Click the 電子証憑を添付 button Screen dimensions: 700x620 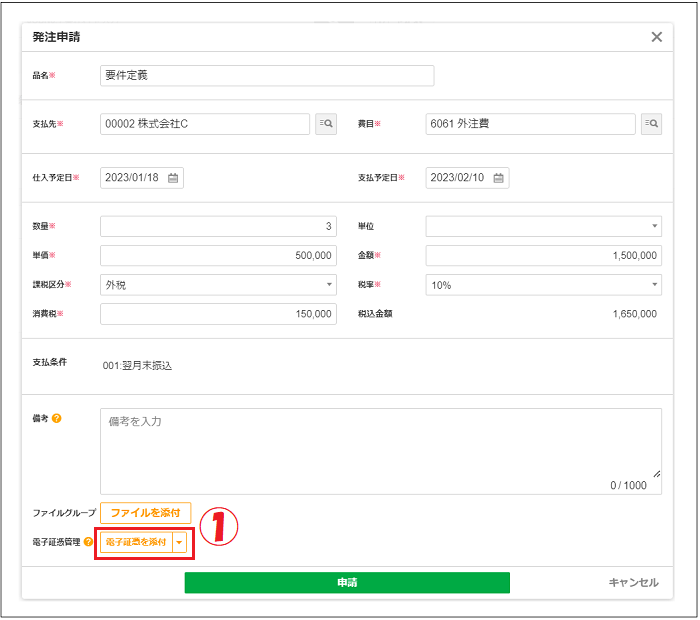[x=136, y=542]
